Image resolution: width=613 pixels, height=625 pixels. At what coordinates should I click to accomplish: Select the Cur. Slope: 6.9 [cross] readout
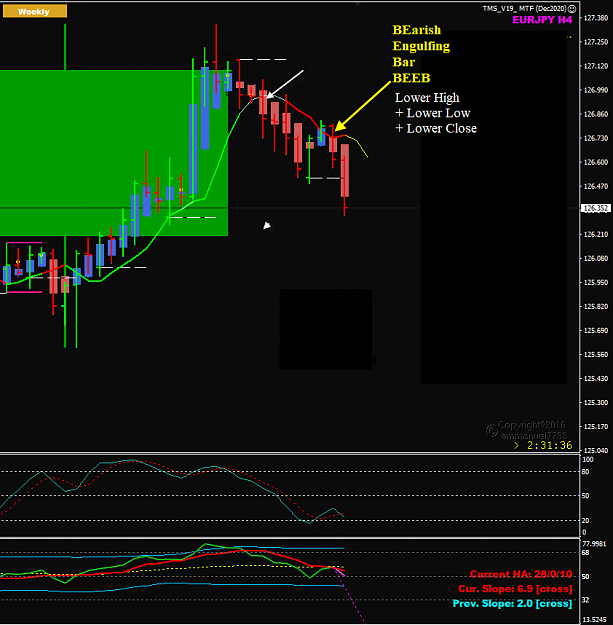click(515, 589)
